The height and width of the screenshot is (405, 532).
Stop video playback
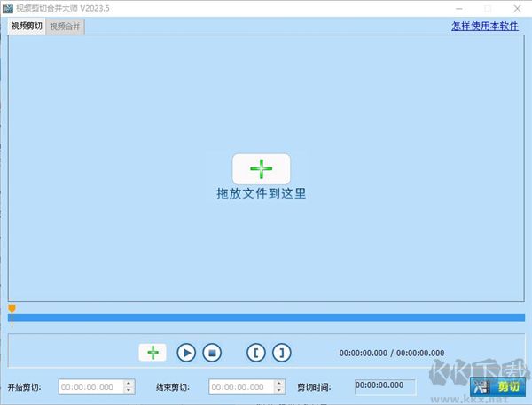coord(212,353)
